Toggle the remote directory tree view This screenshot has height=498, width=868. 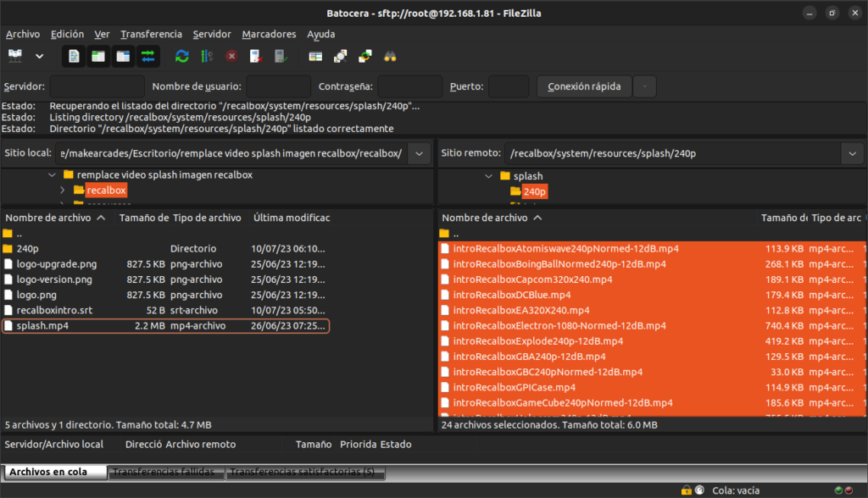pos(123,56)
